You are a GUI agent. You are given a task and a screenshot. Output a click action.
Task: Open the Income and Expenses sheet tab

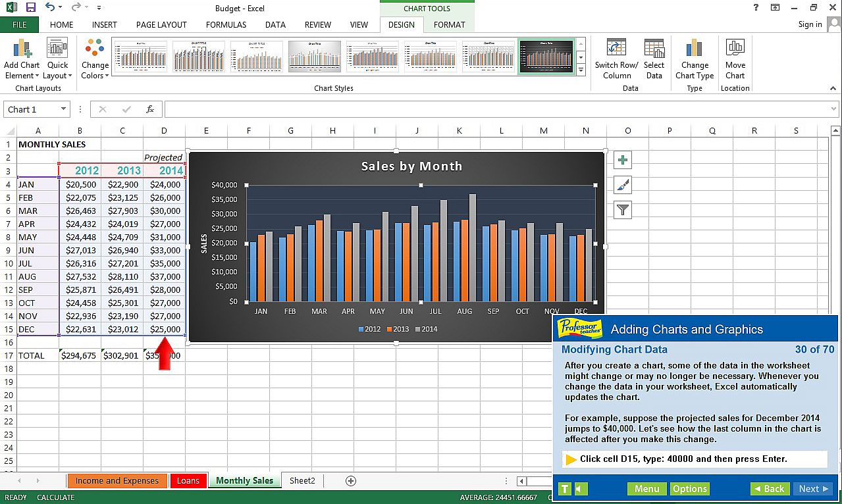(117, 481)
